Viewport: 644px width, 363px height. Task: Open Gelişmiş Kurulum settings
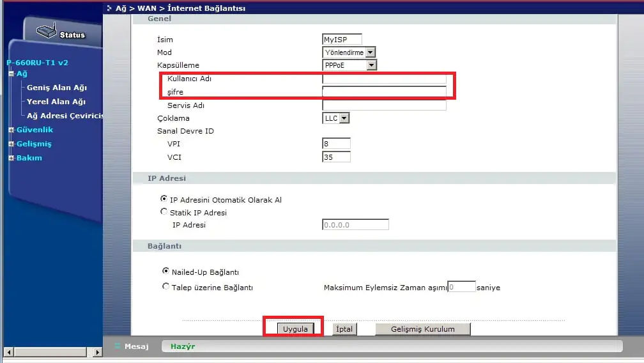pos(422,329)
